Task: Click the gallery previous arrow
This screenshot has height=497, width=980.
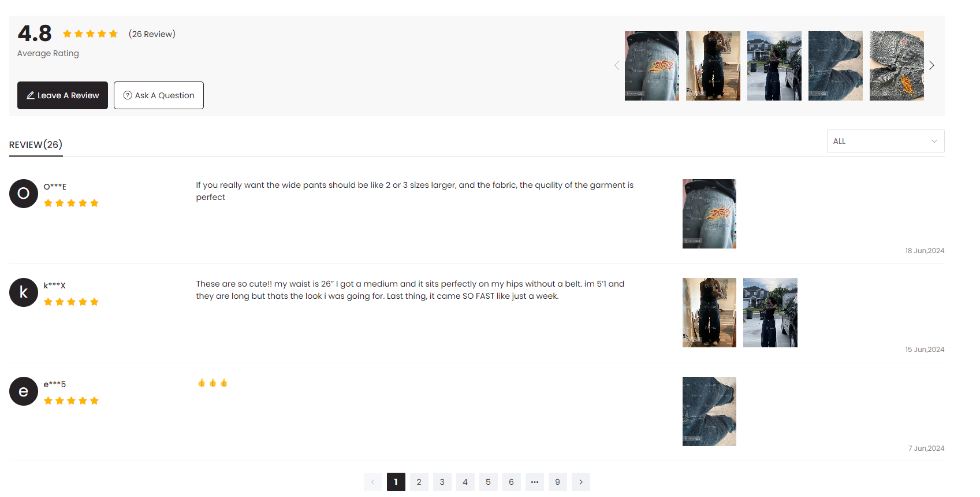Action: coord(616,65)
